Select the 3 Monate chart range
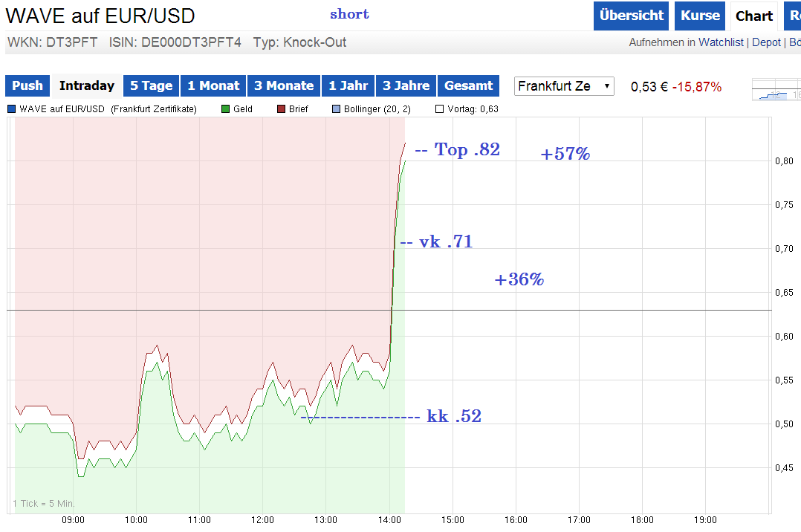The width and height of the screenshot is (801, 532). [x=284, y=85]
